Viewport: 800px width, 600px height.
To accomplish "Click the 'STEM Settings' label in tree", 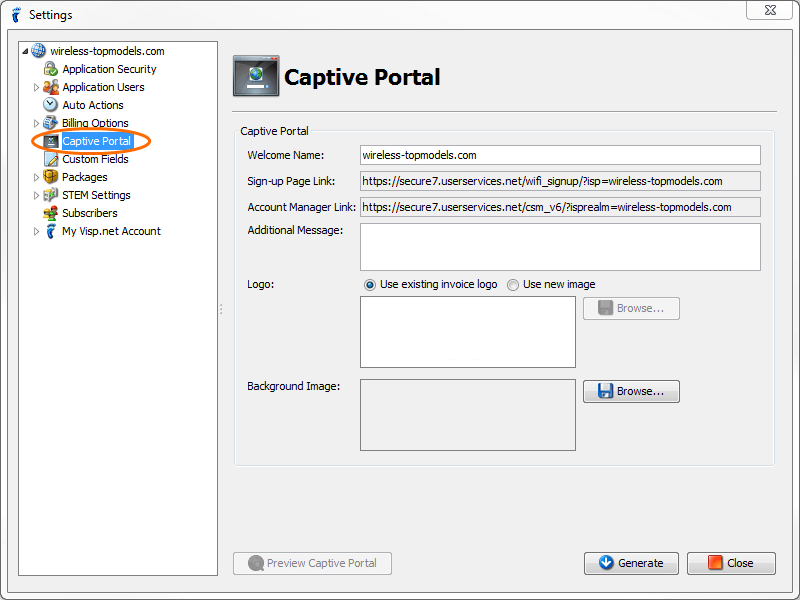I will 96,195.
